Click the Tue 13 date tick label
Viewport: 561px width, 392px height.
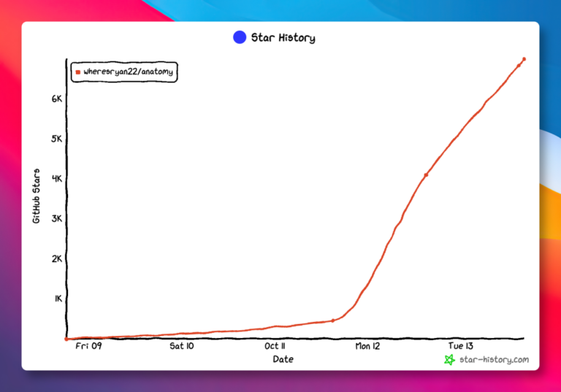[460, 346]
